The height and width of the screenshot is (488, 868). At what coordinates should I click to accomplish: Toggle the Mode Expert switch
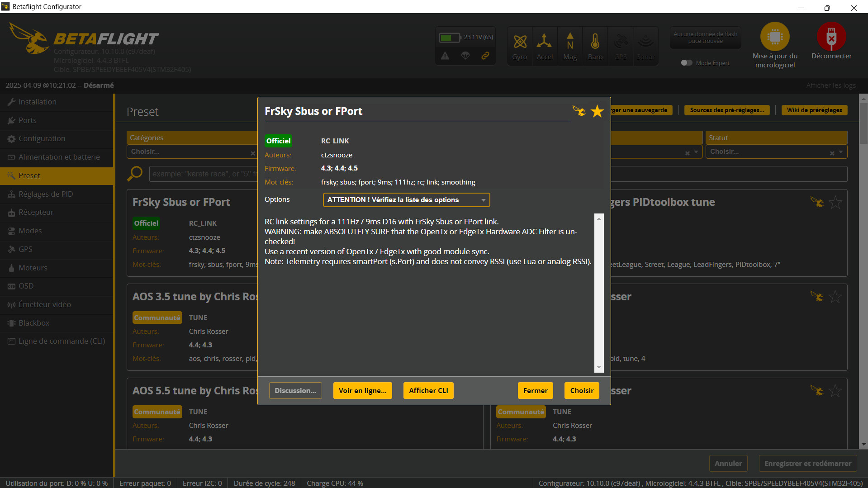click(x=687, y=63)
